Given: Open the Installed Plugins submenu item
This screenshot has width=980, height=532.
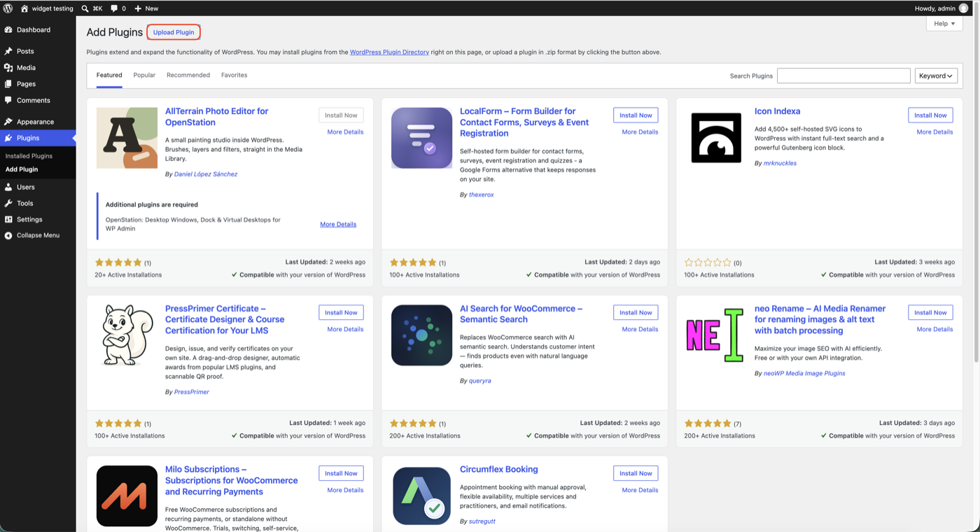Looking at the screenshot, I should coord(29,156).
